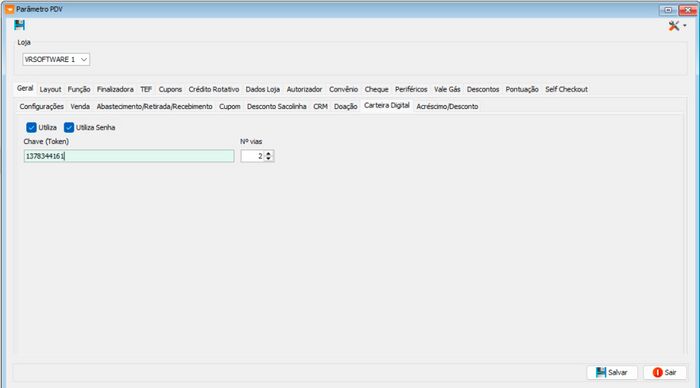Select the Pontuação tab
Image resolution: width=700 pixels, height=388 pixels.
pyautogui.click(x=522, y=89)
